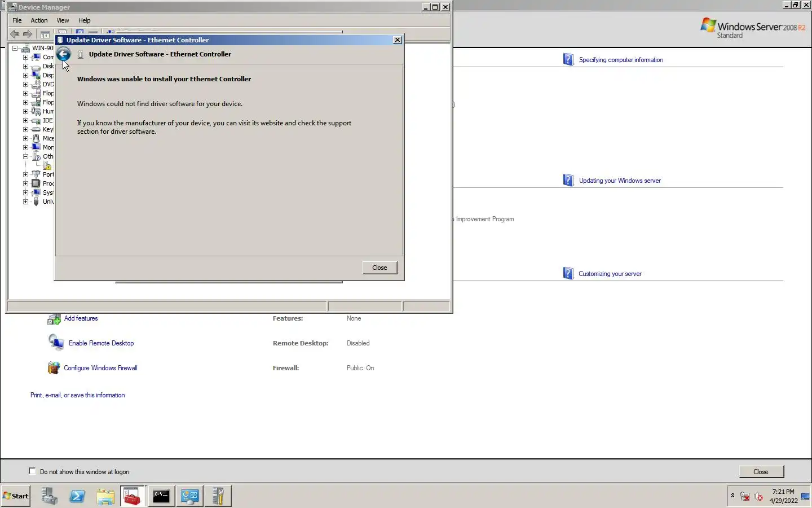Select the Mice device category icon
The width and height of the screenshot is (812, 508).
coord(36,138)
